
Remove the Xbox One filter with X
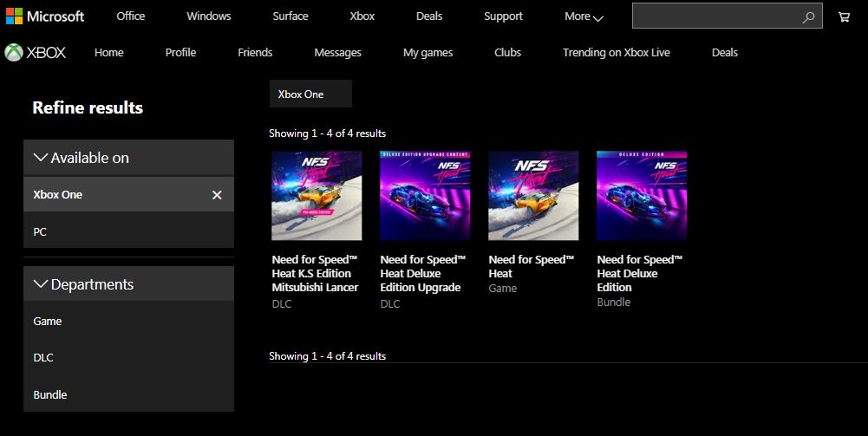click(x=217, y=195)
